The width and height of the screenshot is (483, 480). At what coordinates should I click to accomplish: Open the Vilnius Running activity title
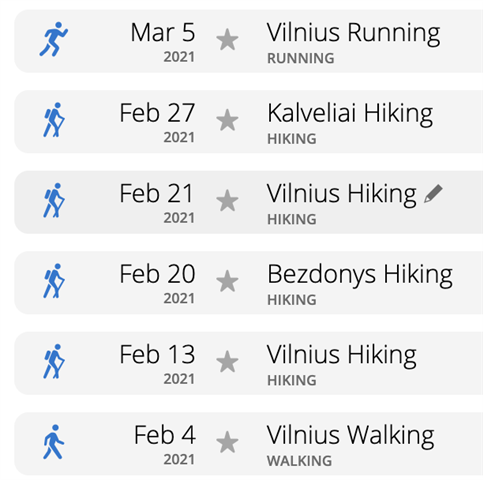pyautogui.click(x=353, y=34)
